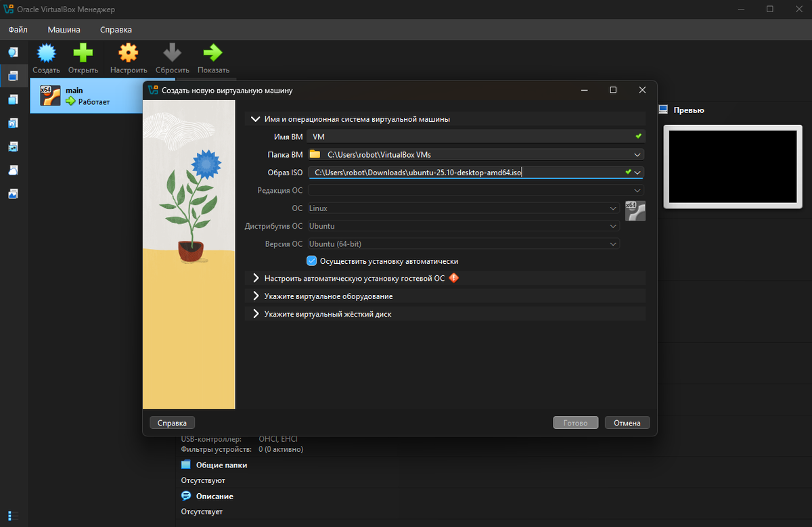Open the Машина menu
Screen dimensions: 812x527
coord(64,30)
